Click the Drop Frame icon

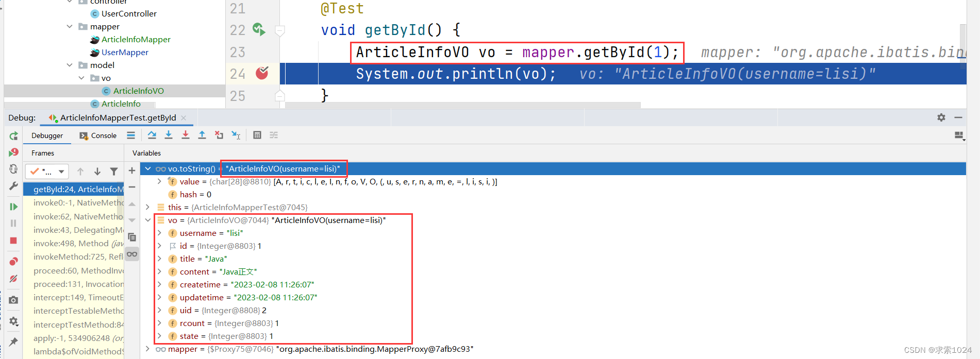click(219, 135)
